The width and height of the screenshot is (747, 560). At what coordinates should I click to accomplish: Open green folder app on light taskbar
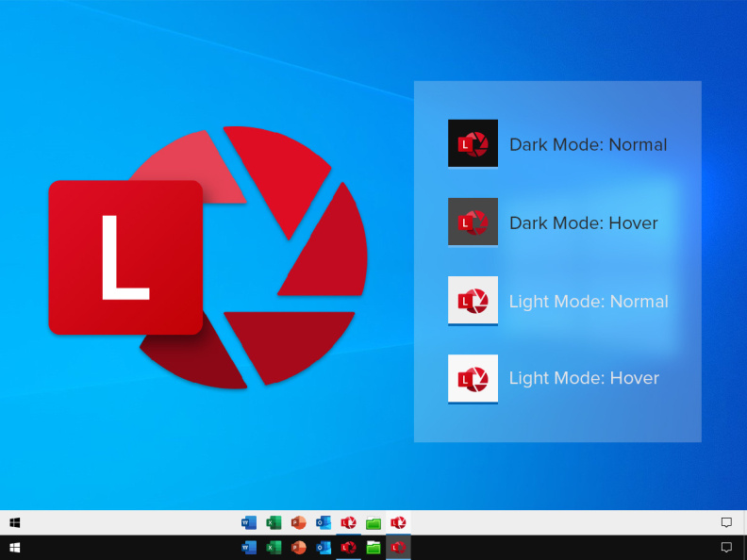point(373,522)
